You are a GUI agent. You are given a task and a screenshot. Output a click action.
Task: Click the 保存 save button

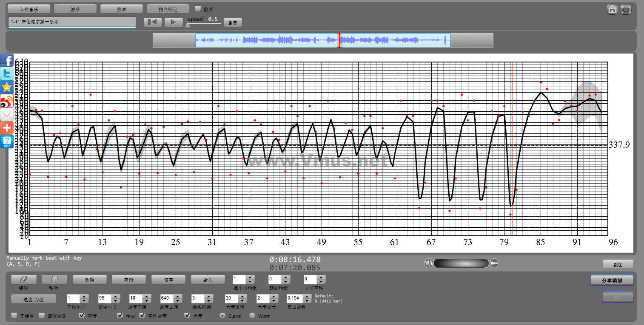click(x=168, y=279)
